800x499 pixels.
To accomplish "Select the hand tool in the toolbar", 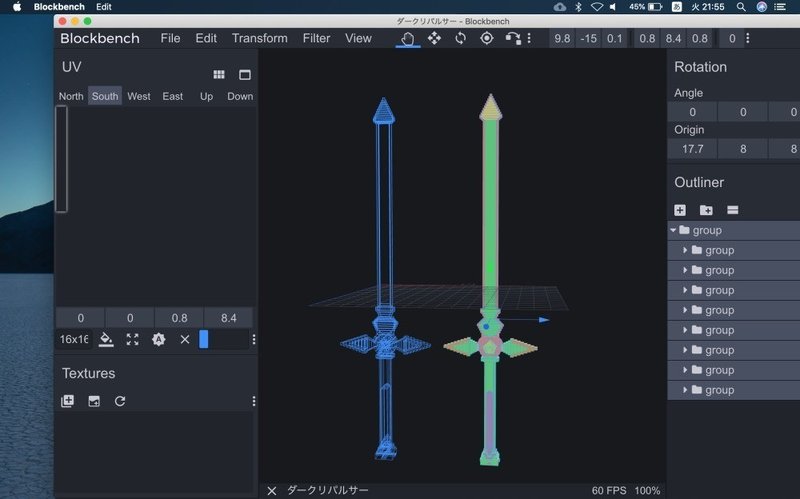I will (408, 38).
